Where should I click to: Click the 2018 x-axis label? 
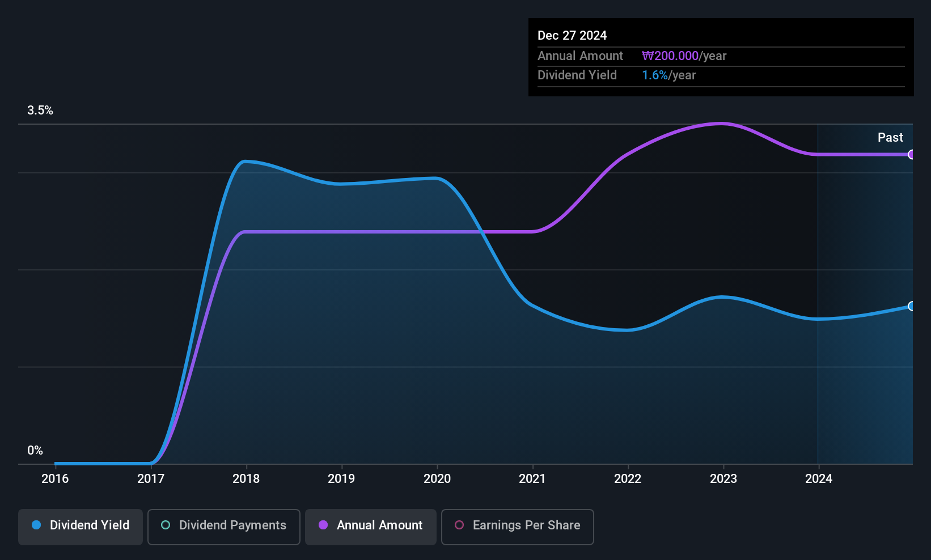[246, 478]
